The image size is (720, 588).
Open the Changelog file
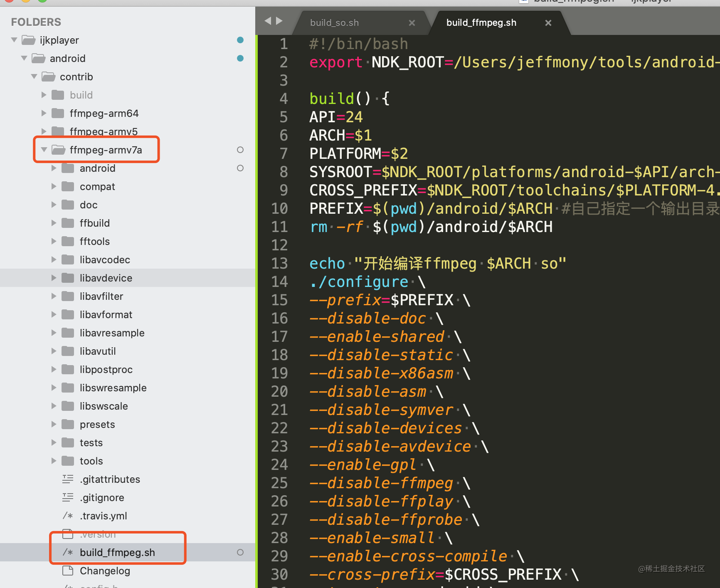click(105, 571)
